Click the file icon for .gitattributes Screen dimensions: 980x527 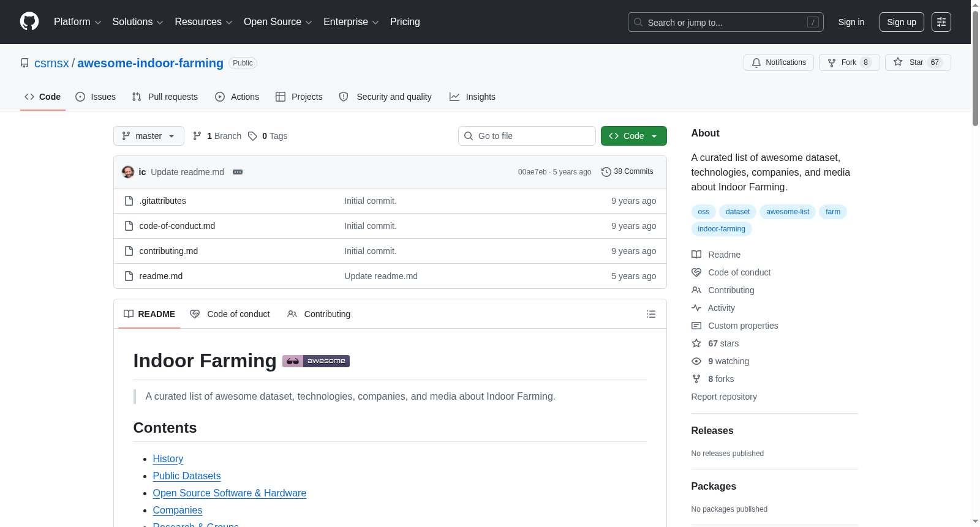pyautogui.click(x=129, y=201)
